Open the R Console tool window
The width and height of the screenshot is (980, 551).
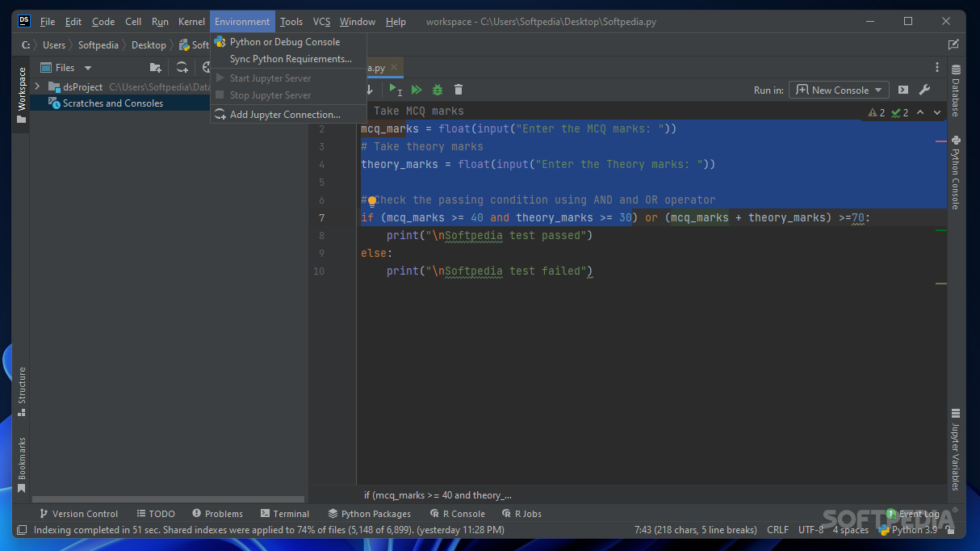coord(457,514)
